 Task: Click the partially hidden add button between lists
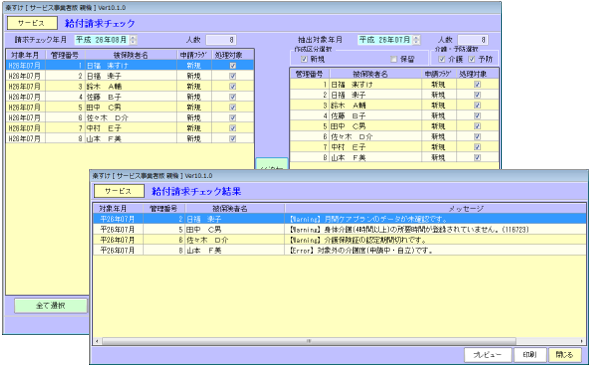(x=272, y=164)
